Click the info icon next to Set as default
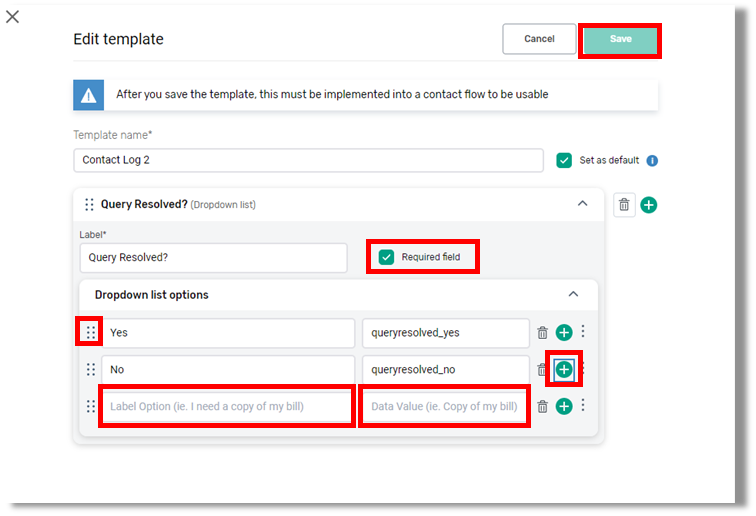 [x=652, y=161]
